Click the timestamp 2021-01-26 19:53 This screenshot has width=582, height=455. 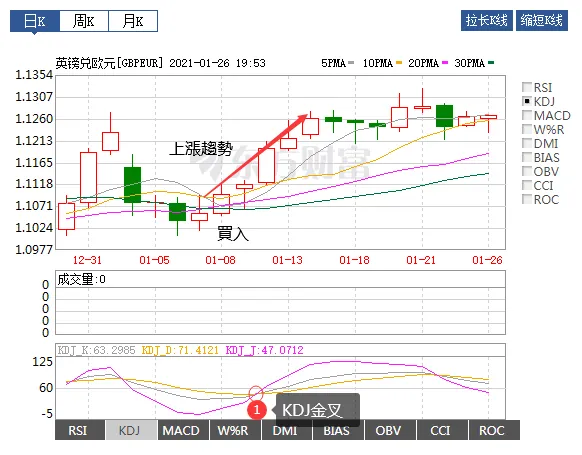pos(218,63)
